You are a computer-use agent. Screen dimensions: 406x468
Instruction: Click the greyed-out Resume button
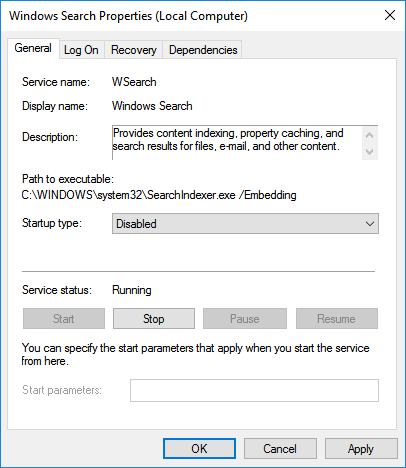337,319
